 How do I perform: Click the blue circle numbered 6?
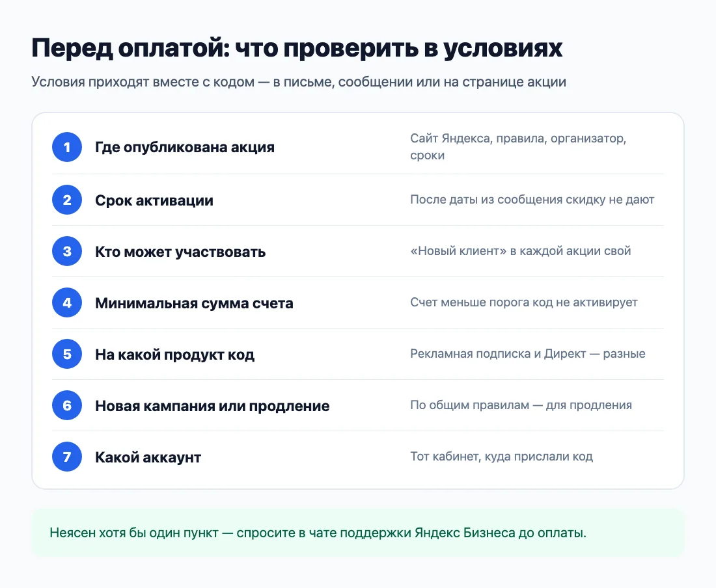(x=67, y=405)
